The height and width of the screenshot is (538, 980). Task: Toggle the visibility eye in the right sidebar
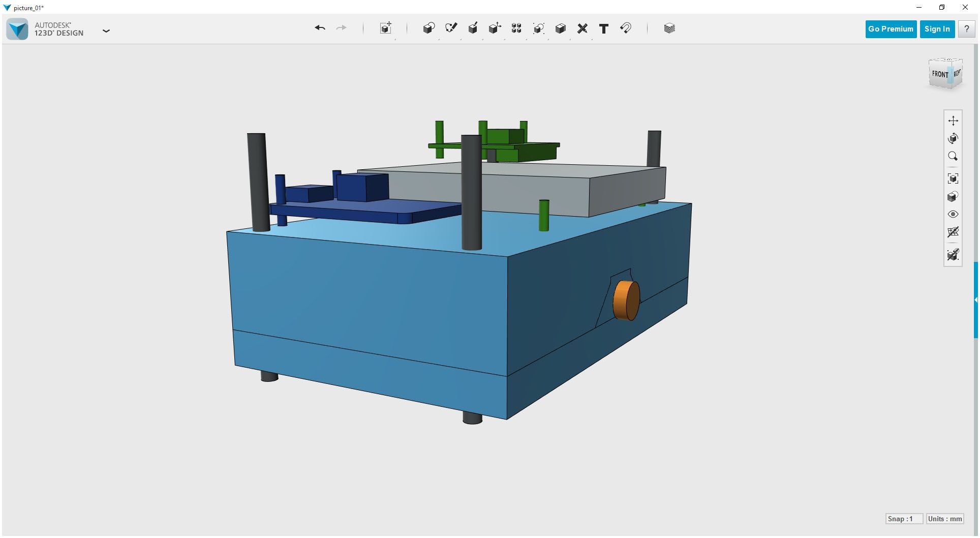pos(954,214)
